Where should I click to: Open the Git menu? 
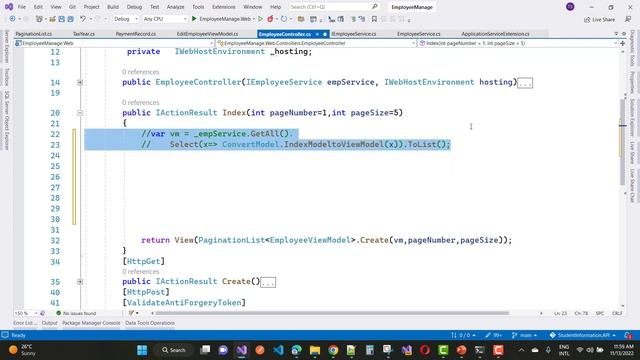[72, 7]
